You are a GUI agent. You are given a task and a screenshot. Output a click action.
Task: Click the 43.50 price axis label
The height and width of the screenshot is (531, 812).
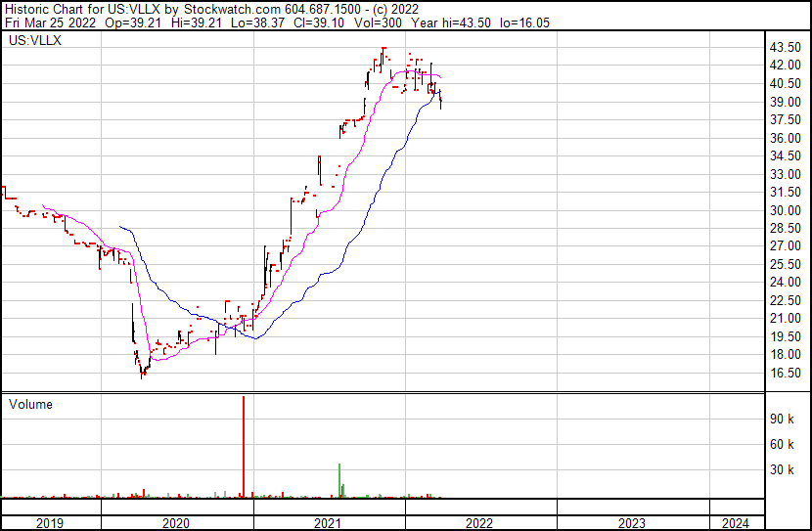pos(786,47)
